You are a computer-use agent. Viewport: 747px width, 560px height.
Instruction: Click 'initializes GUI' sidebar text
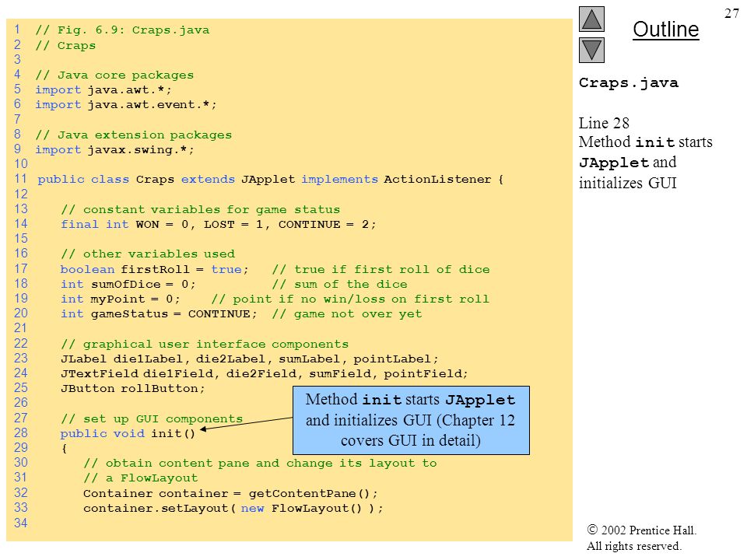pyautogui.click(x=627, y=183)
